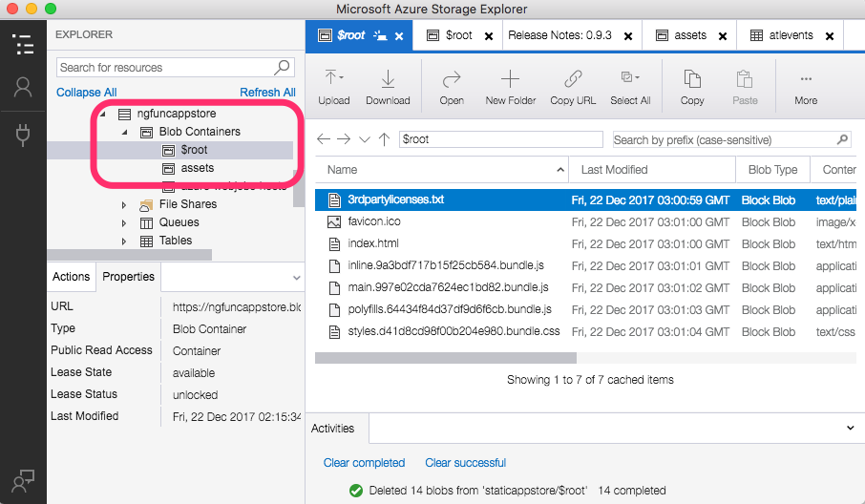The height and width of the screenshot is (504, 865).
Task: Select index.html file row
Action: click(585, 243)
